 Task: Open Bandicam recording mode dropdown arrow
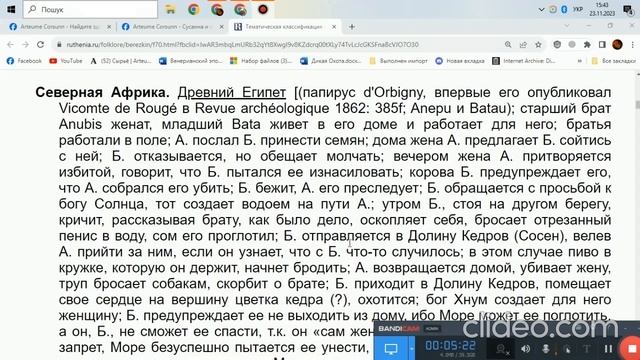411,349
